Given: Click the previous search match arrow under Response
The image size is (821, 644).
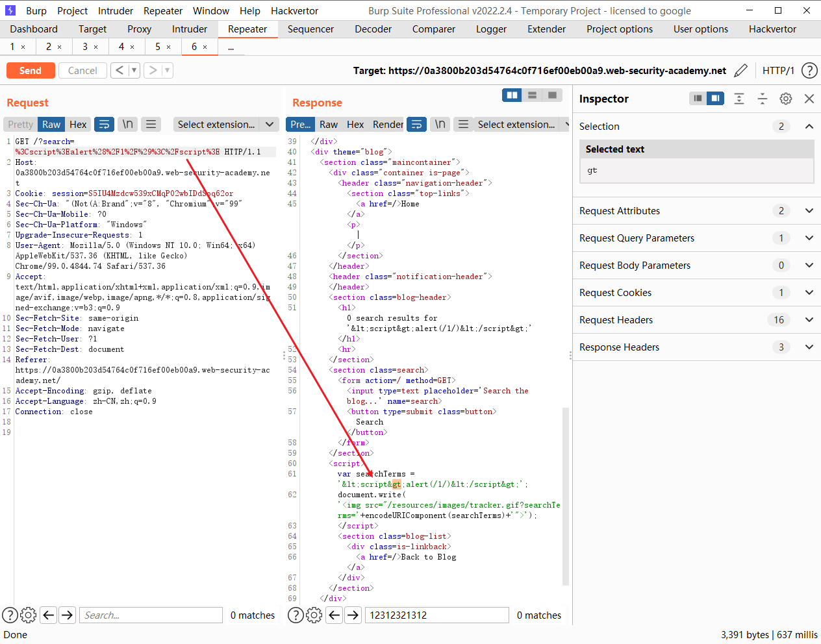Looking at the screenshot, I should point(334,615).
